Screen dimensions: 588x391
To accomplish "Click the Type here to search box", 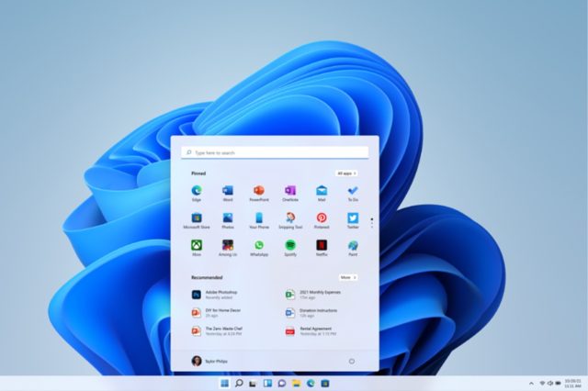I will click(276, 152).
